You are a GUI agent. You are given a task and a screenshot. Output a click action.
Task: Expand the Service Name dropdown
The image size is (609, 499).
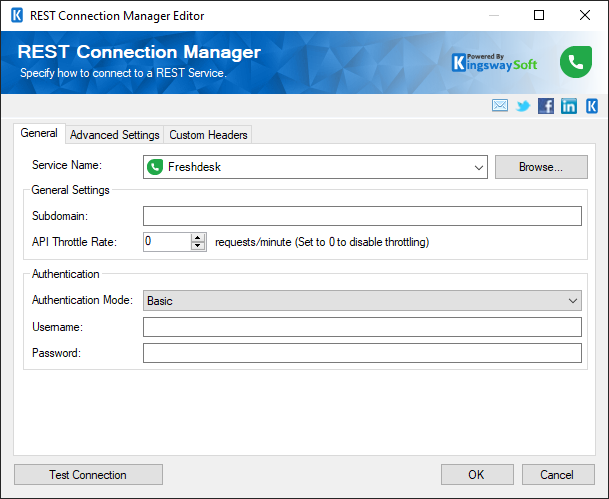click(478, 168)
